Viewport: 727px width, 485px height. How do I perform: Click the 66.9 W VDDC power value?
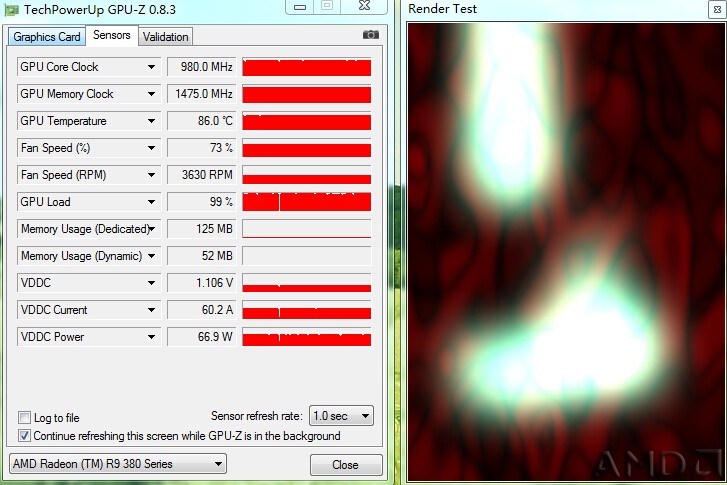(x=201, y=337)
